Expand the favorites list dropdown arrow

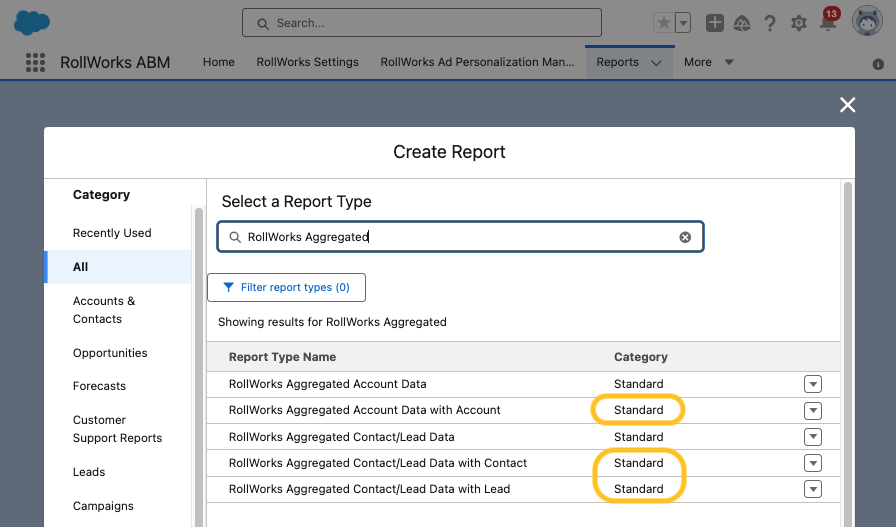683,23
